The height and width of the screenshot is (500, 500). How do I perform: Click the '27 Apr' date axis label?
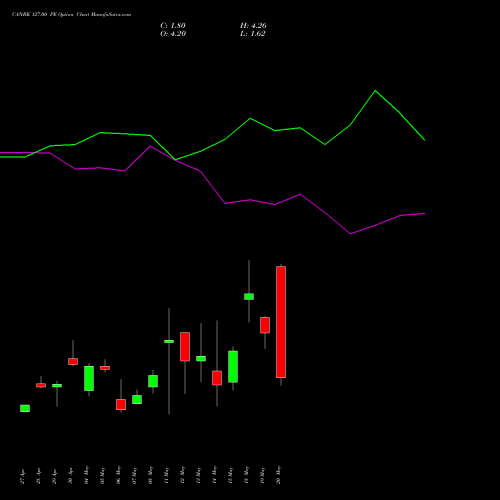point(23,476)
